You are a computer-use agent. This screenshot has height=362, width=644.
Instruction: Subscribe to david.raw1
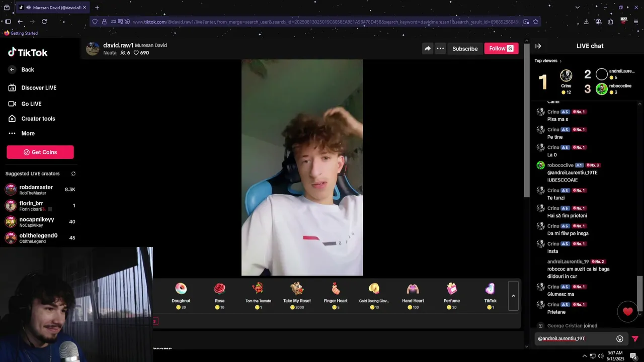pyautogui.click(x=465, y=49)
